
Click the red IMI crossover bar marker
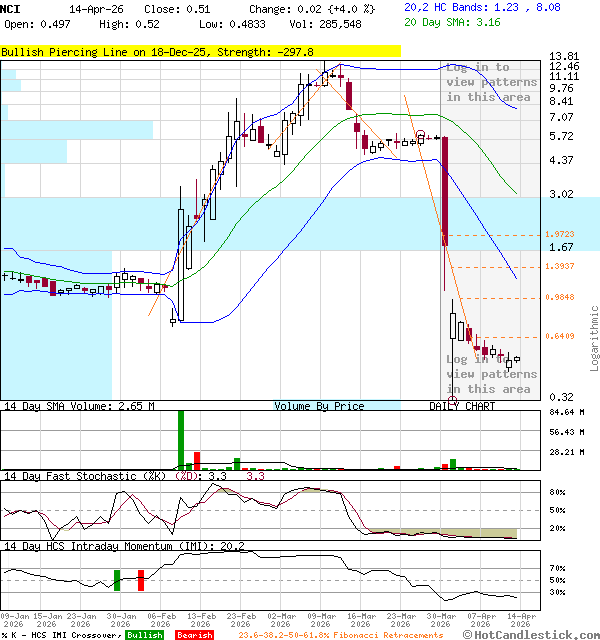coord(141,579)
